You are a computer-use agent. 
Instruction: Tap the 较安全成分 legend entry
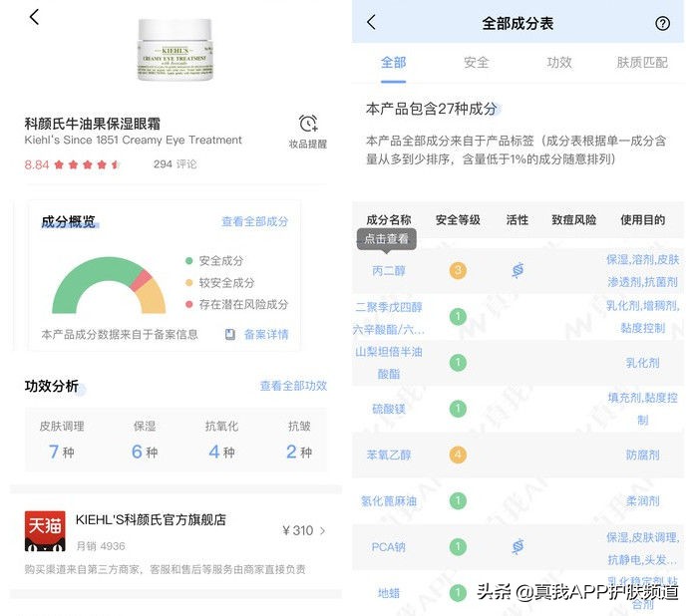(x=220, y=282)
